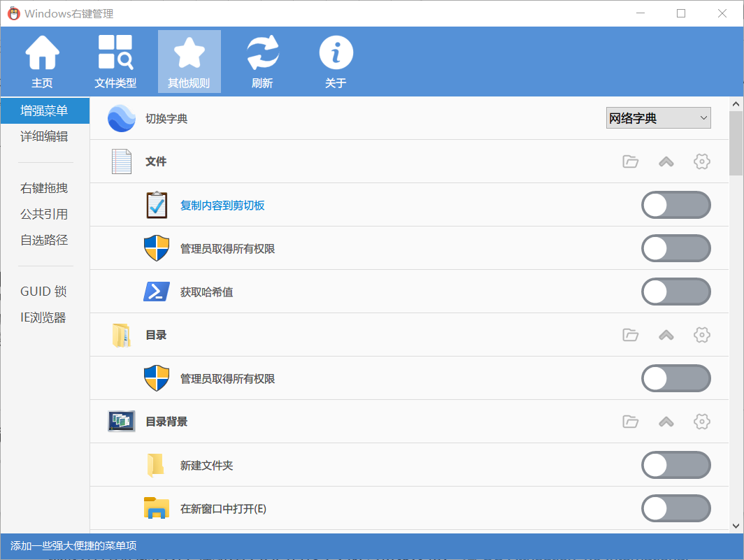
Task: Click the 刷新 refresh icon
Action: pos(262,62)
